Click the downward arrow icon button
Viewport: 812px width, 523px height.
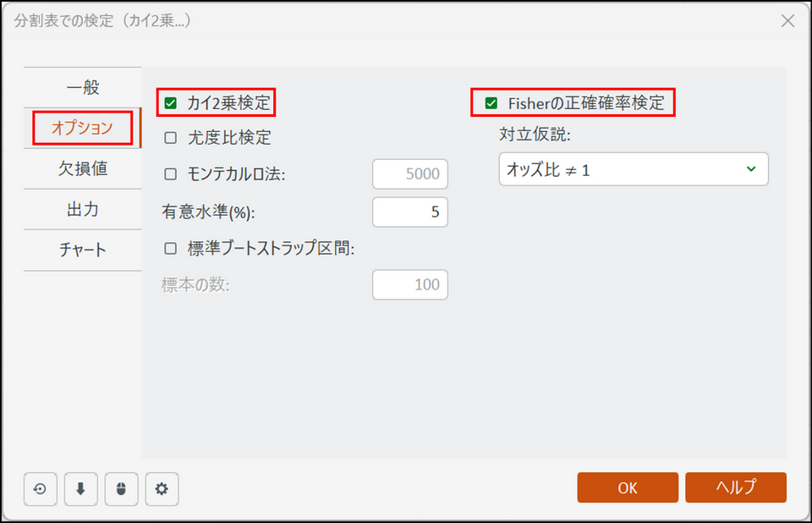tap(80, 489)
